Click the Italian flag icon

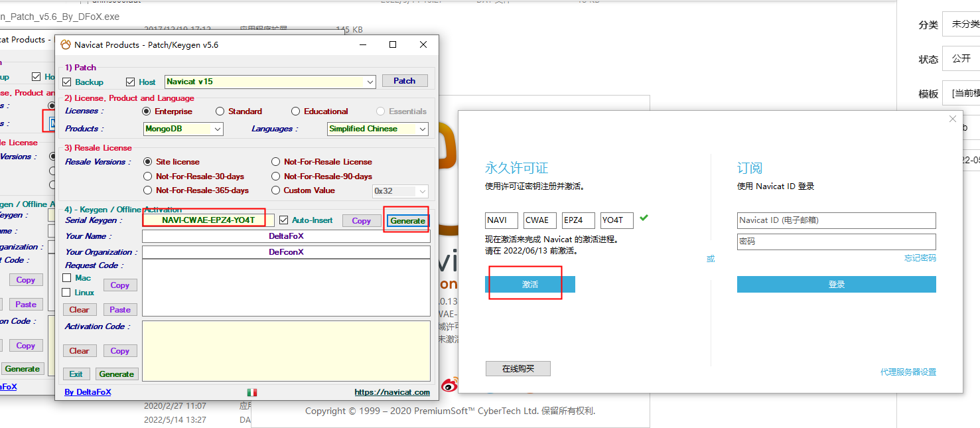[252, 392]
